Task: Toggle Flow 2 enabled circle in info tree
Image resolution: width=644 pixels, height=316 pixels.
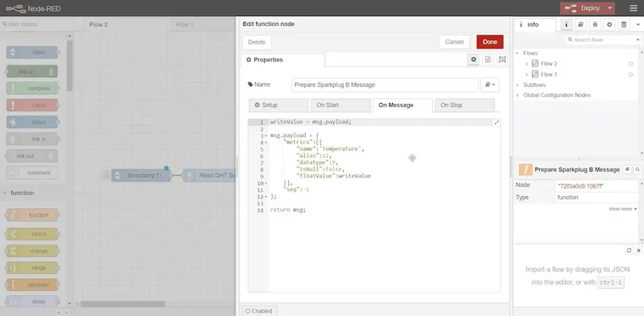Action: pos(631,64)
